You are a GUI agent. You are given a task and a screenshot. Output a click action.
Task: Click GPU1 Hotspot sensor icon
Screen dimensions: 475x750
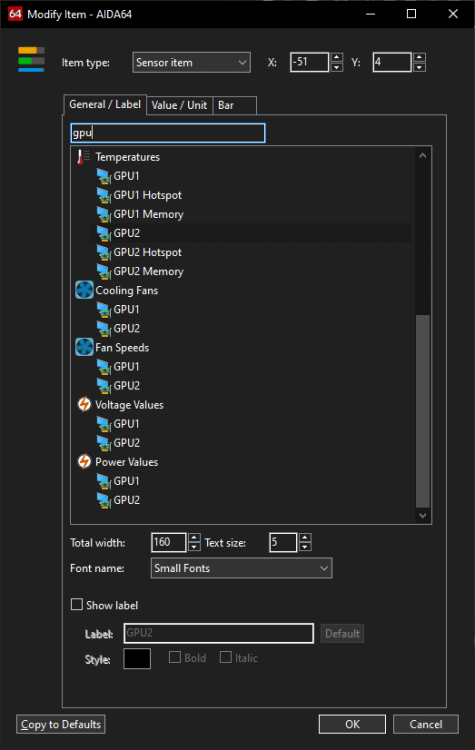[x=104, y=195]
